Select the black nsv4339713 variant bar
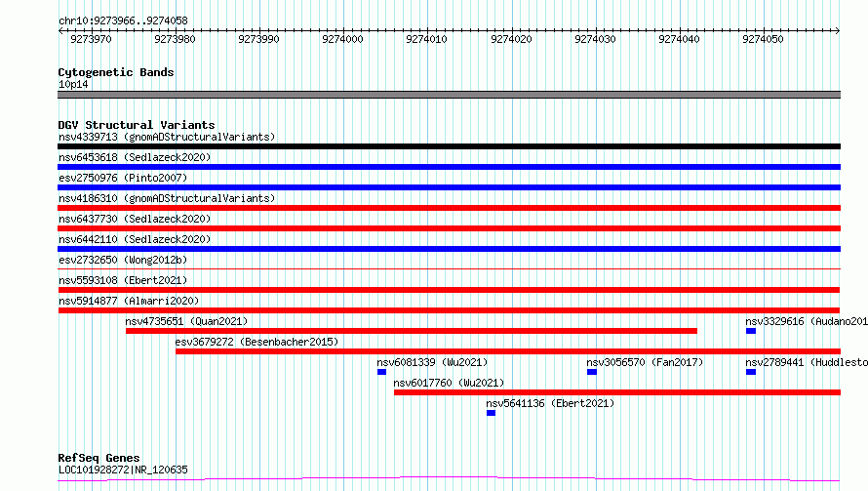The image size is (868, 491). click(x=449, y=146)
